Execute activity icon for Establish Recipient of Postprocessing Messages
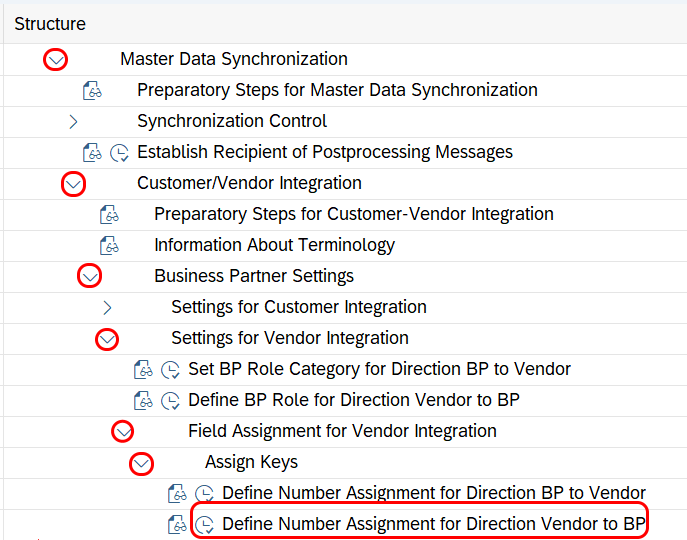 pyautogui.click(x=119, y=153)
